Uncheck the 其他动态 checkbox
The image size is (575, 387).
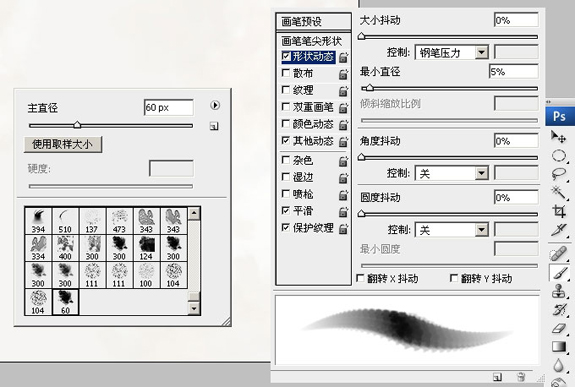click(x=286, y=140)
